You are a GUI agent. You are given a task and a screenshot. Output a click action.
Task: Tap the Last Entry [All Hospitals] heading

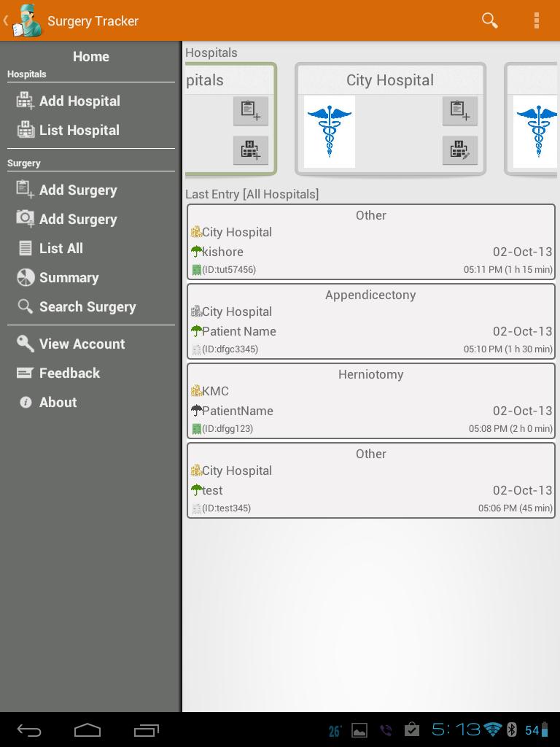252,194
